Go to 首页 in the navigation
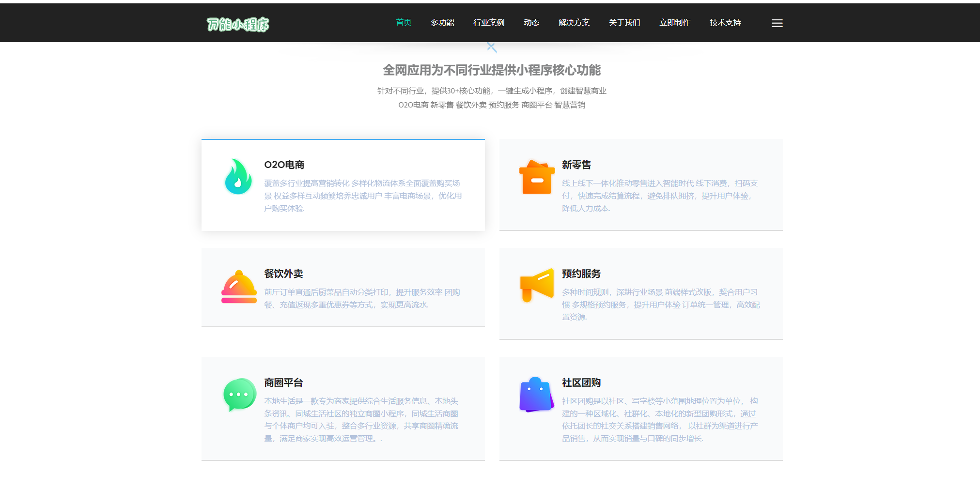 pos(404,23)
